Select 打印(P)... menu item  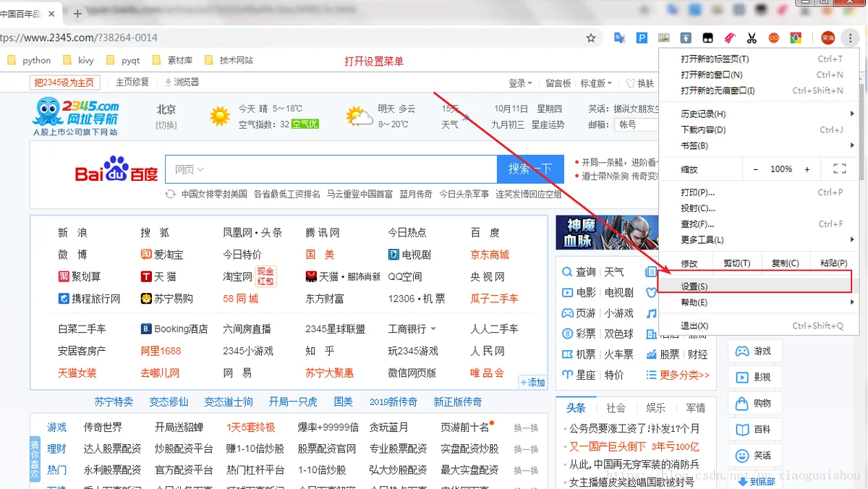(x=759, y=192)
